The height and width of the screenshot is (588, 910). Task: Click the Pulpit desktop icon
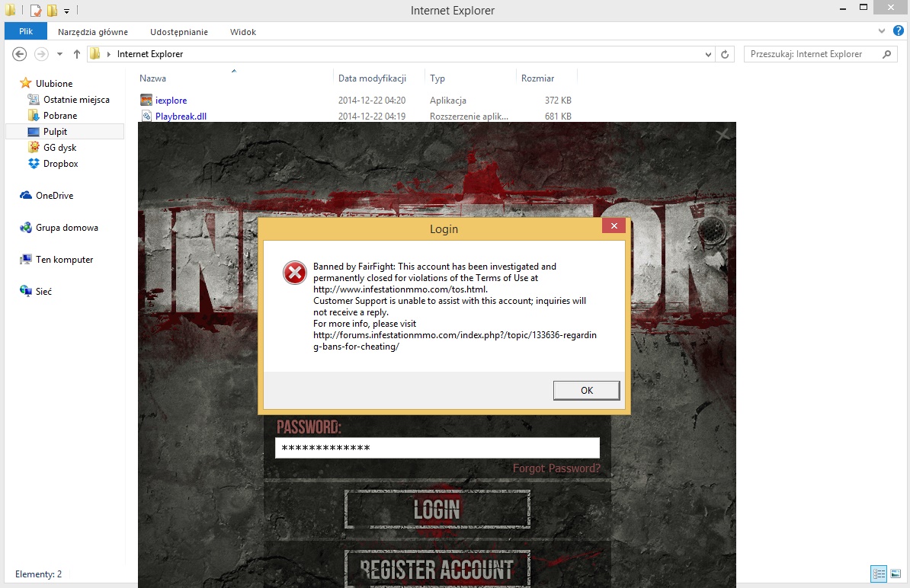(x=34, y=132)
